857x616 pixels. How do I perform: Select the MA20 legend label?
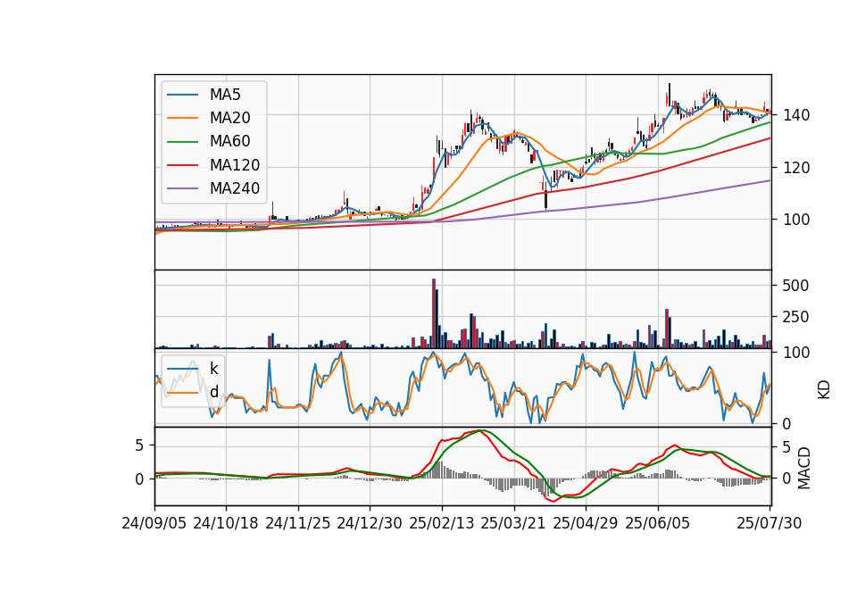[229, 118]
